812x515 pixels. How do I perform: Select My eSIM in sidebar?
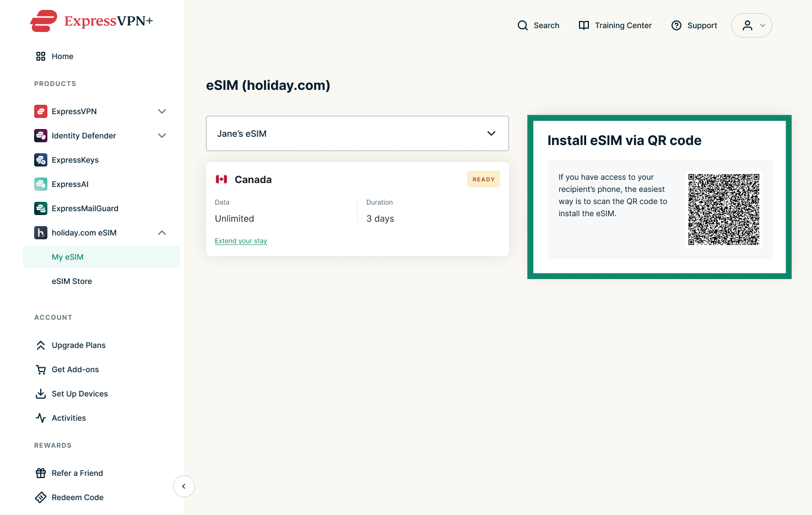101,257
